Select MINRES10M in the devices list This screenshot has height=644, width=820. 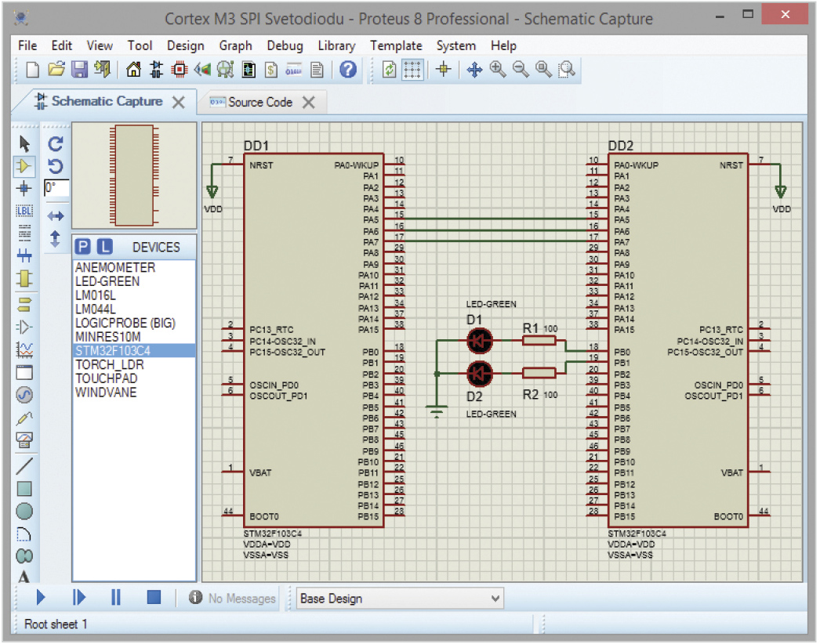134,337
